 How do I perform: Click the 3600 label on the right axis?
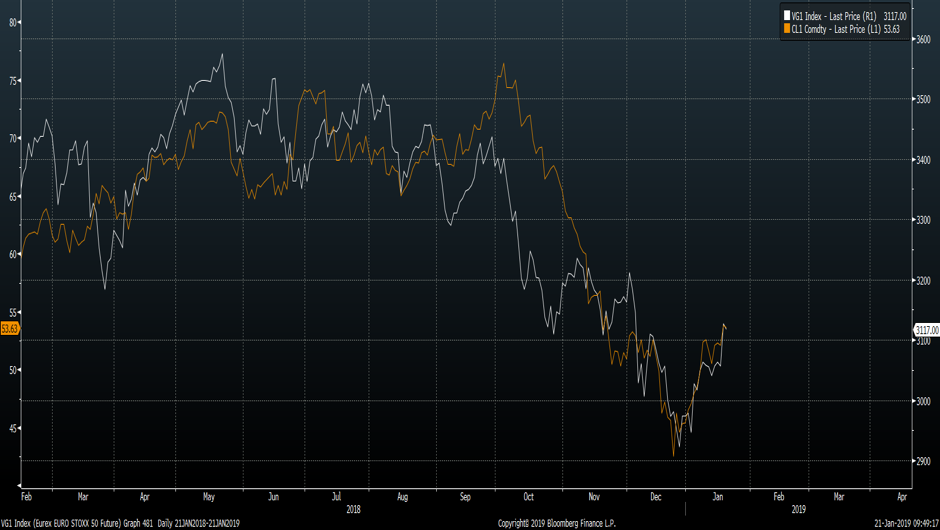tap(923, 40)
